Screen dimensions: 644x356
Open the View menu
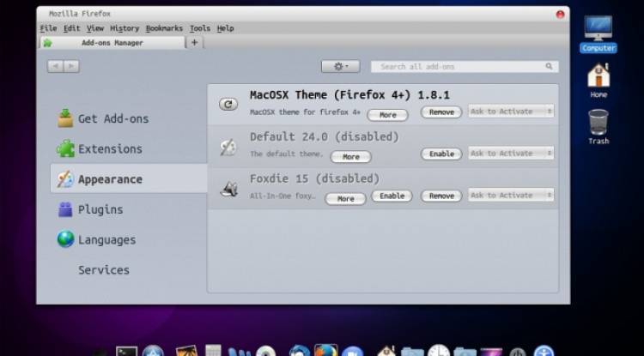tap(95, 28)
